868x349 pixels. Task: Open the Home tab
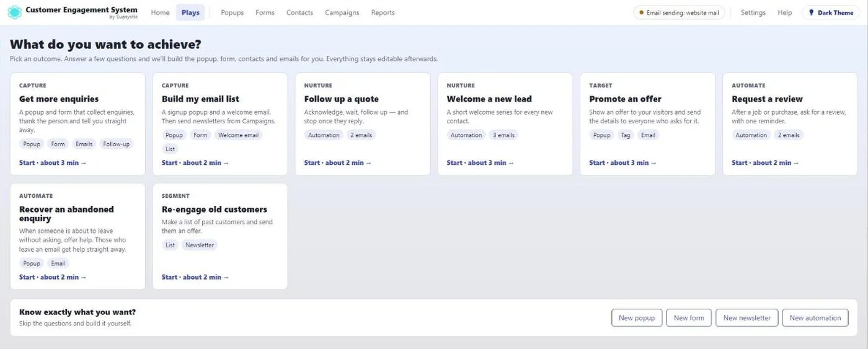[160, 12]
